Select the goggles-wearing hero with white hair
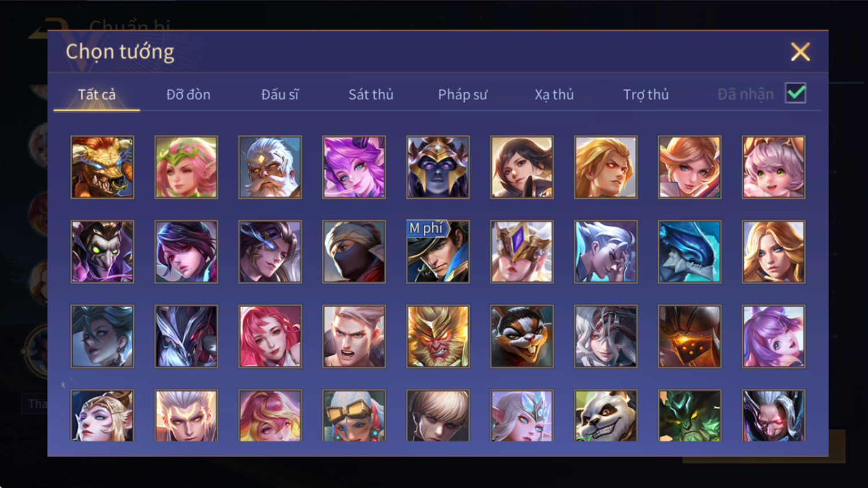Image resolution: width=868 pixels, height=488 pixels. (x=354, y=416)
